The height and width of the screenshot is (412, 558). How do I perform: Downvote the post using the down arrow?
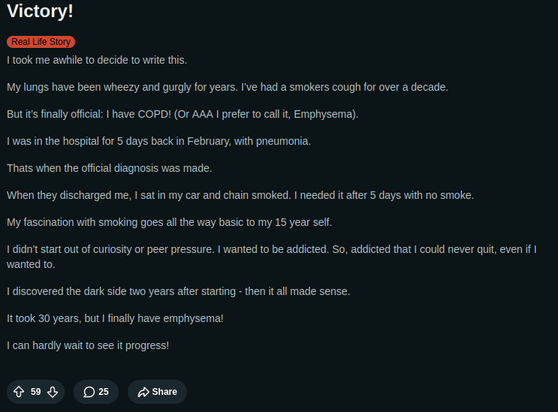53,392
